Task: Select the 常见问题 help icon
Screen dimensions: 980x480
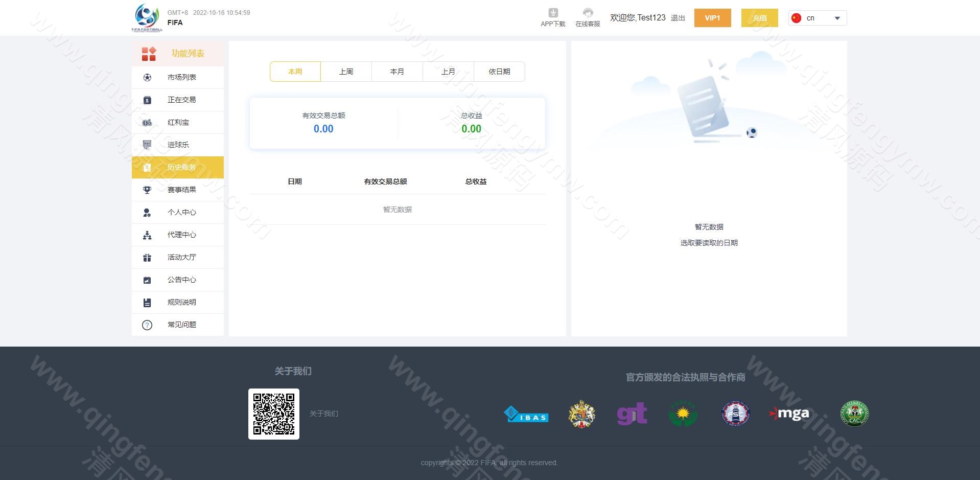Action: click(147, 325)
